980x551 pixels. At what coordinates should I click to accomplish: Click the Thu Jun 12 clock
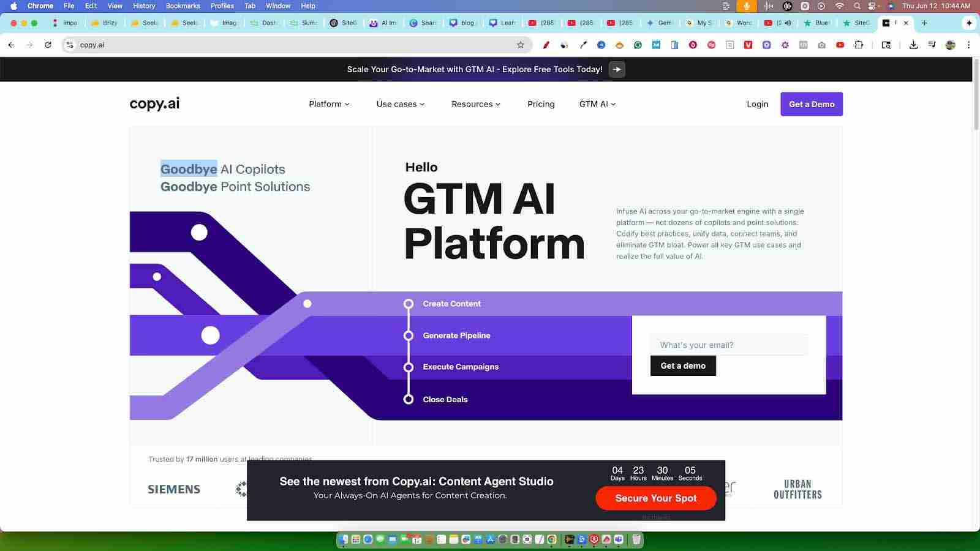click(x=936, y=6)
